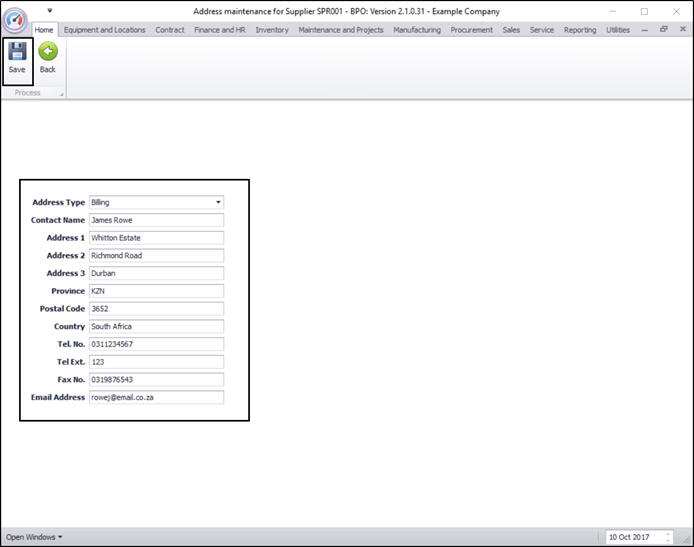The height and width of the screenshot is (547, 694).
Task: Click the Address 3 Durban field
Action: coord(157,273)
